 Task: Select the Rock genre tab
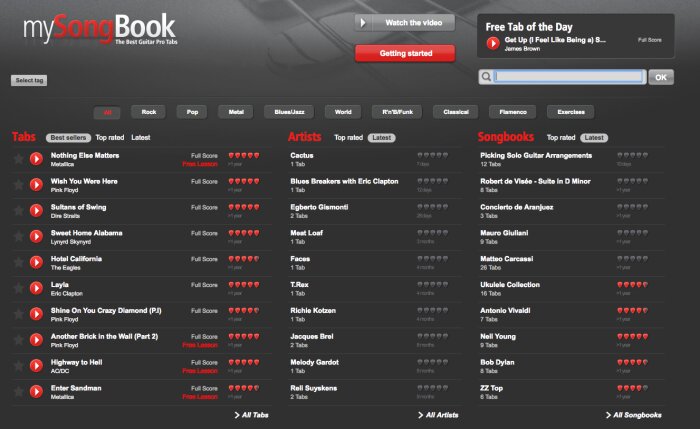point(149,112)
